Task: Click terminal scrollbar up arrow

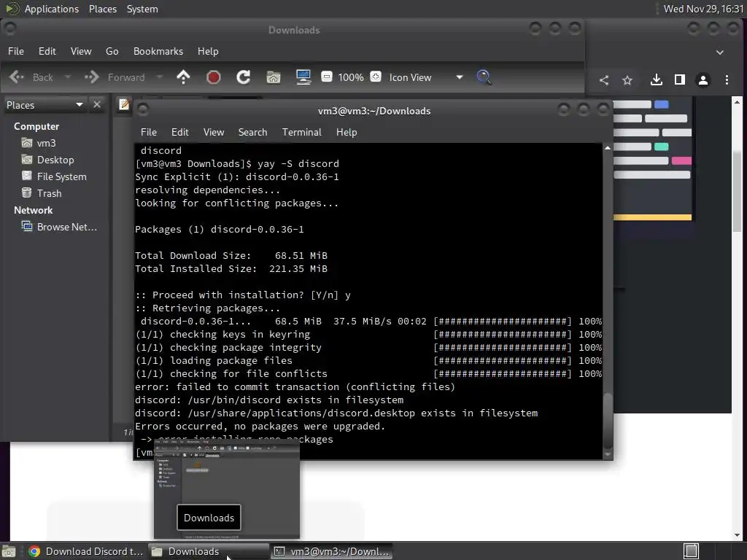Action: (x=608, y=148)
